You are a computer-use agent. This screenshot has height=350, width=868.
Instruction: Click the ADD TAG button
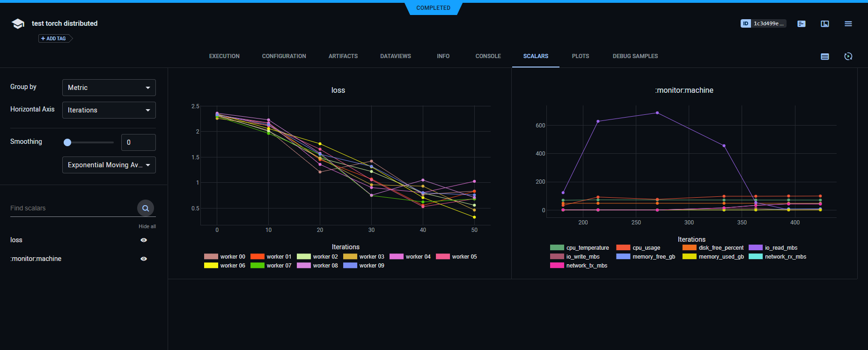[x=54, y=38]
